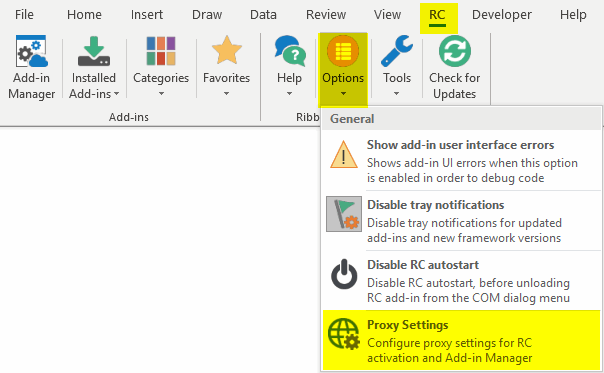Open the Developer ribbon tab
Screen dimensions: 604x373
502,15
